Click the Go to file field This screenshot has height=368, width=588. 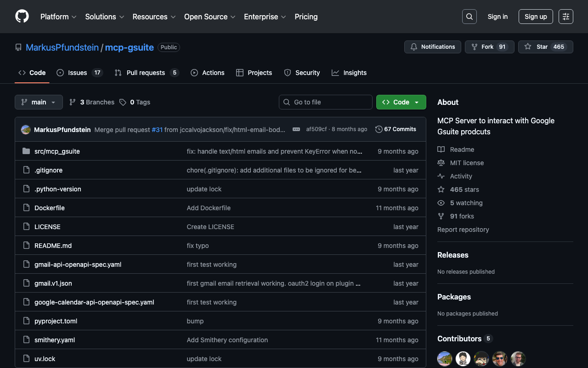click(x=325, y=102)
